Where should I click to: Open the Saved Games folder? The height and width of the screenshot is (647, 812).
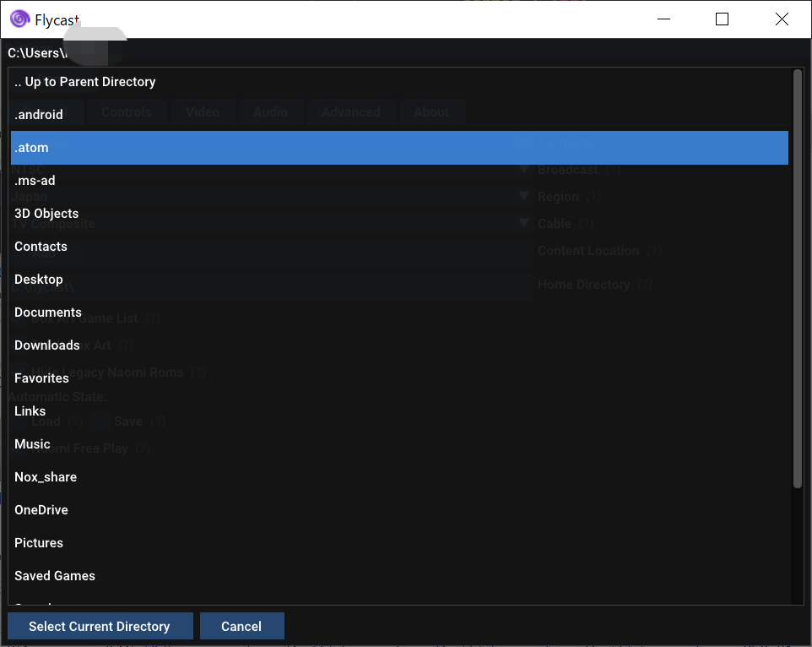click(399, 575)
